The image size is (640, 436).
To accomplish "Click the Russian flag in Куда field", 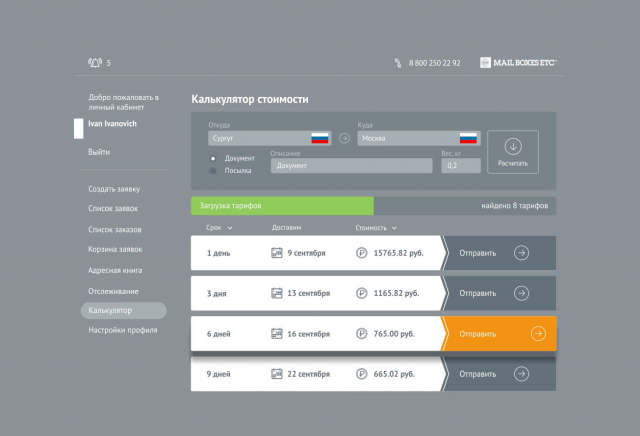I will coord(468,138).
